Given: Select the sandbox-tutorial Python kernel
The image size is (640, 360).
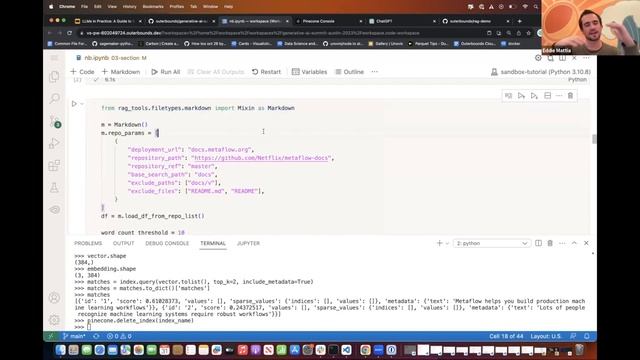Looking at the screenshot, I should pos(540,72).
